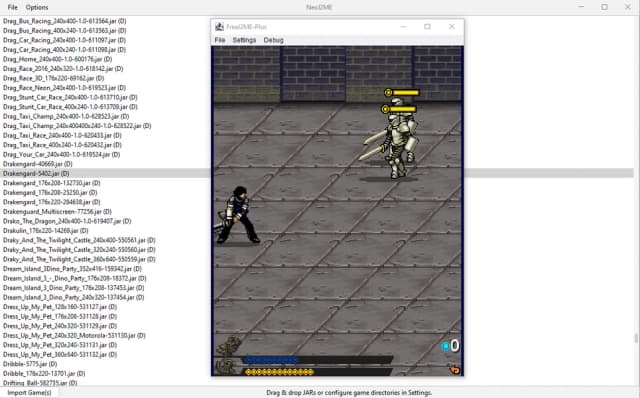
Task: Select Drag_Taxi_Race_400x240 jar entry
Action: 62,145
